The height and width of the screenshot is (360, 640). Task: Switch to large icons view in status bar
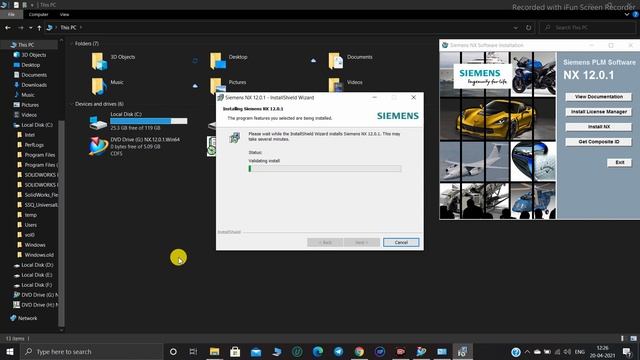633,338
